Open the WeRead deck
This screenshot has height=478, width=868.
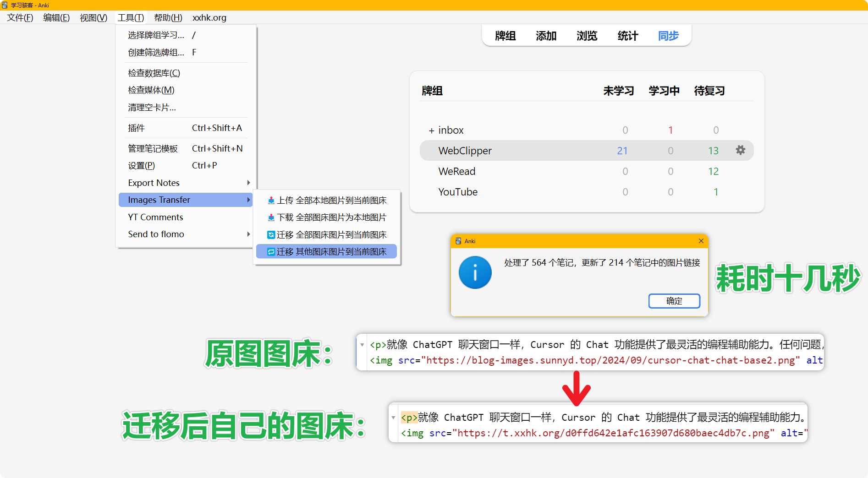457,171
